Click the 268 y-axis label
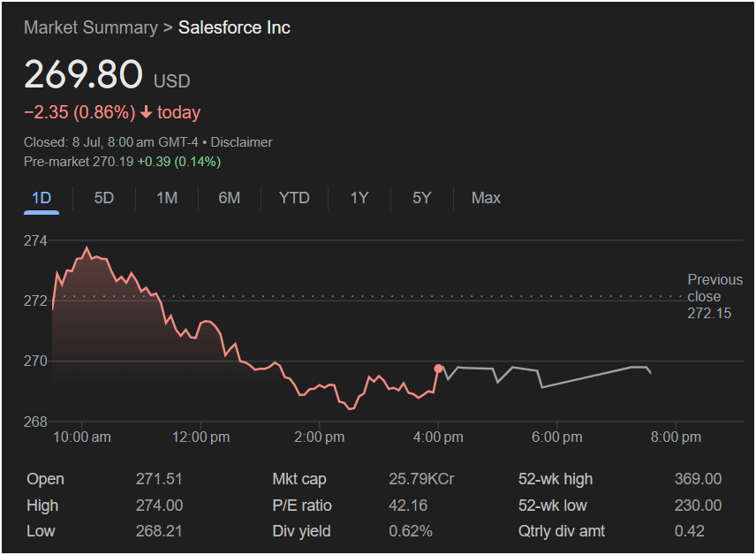Screen dimensions: 756x555 point(35,422)
